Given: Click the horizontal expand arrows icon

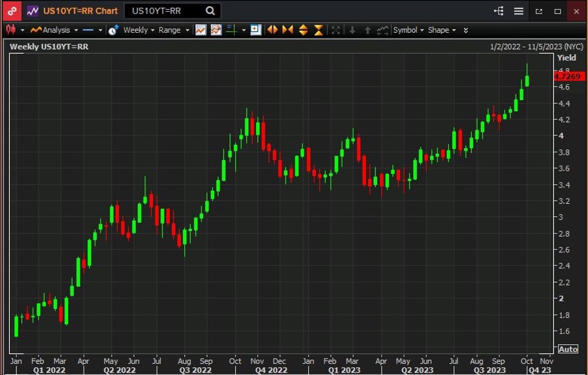Looking at the screenshot, I should click(272, 30).
